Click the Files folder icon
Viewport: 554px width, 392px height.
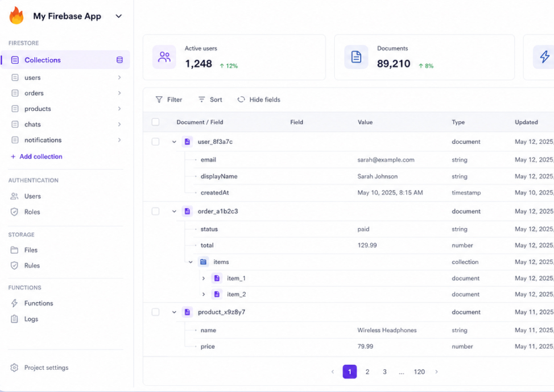[14, 250]
